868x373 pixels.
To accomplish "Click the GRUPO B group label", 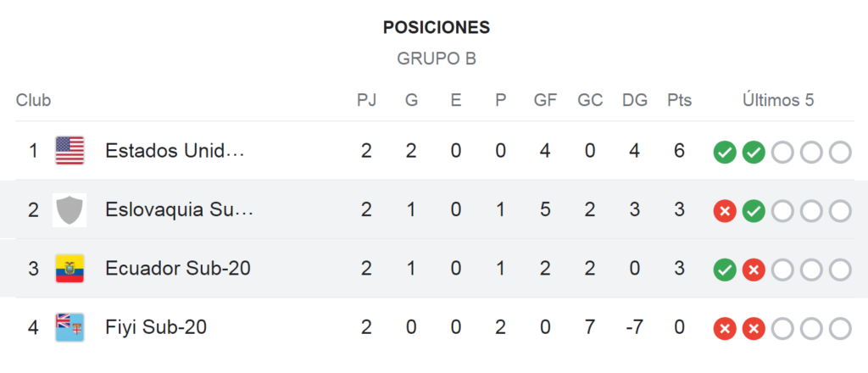I will [x=437, y=58].
